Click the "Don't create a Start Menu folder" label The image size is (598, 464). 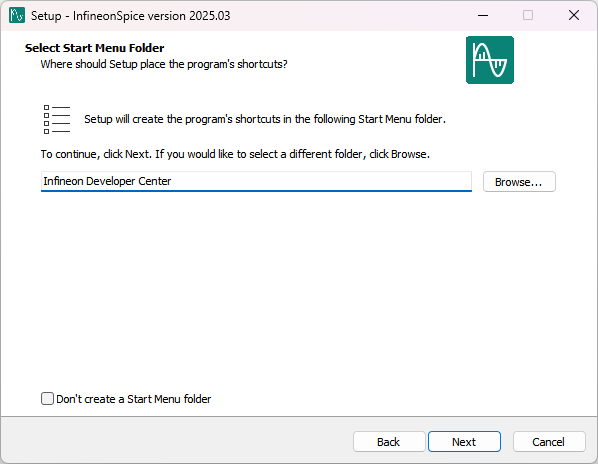click(x=133, y=399)
